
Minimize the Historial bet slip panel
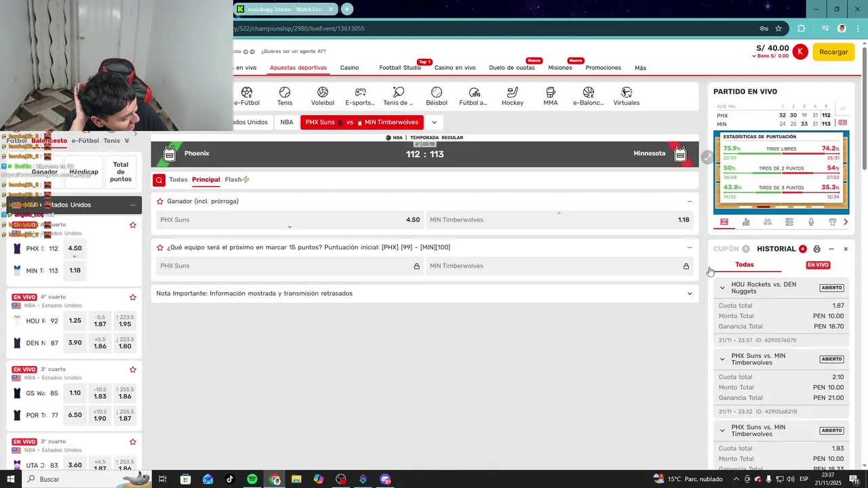[831, 249]
